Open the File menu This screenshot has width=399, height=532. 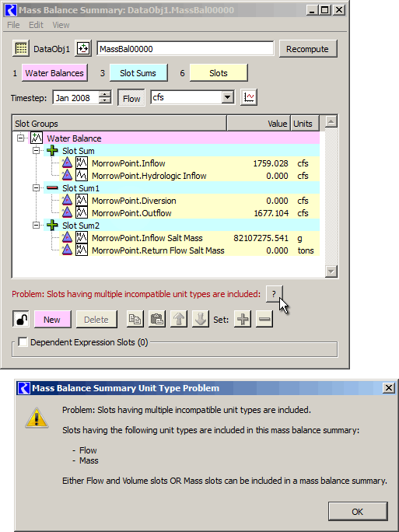tap(13, 25)
